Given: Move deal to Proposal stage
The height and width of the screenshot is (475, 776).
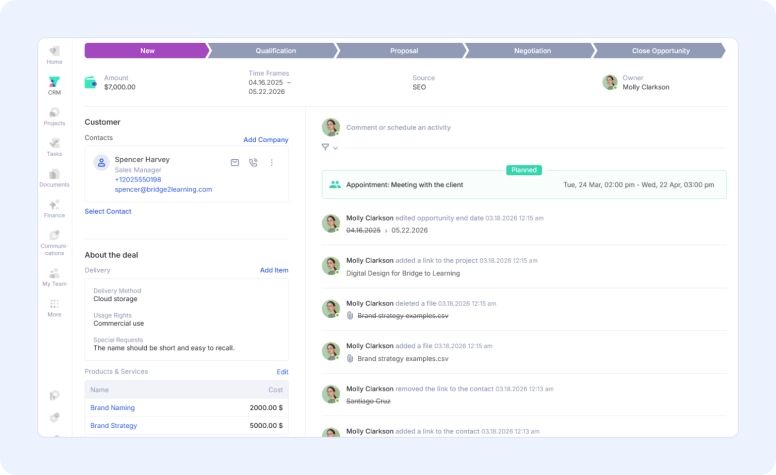Looking at the screenshot, I should [404, 50].
